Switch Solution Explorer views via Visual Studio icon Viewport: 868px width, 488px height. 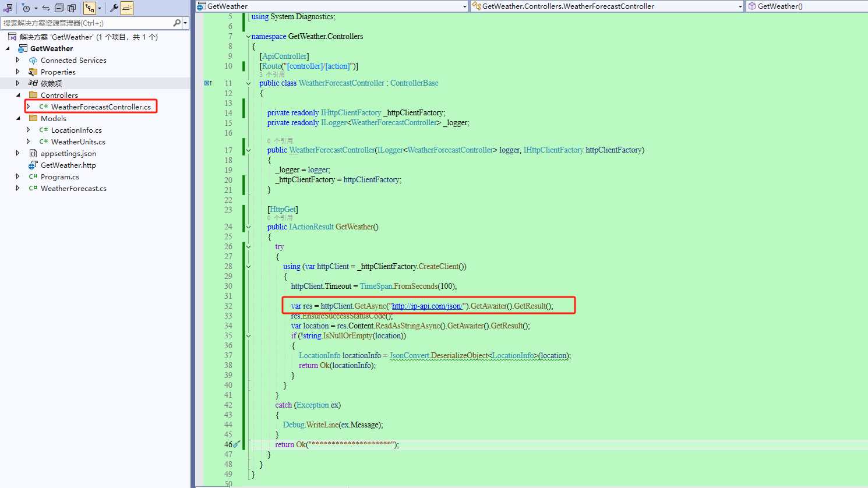coord(8,8)
